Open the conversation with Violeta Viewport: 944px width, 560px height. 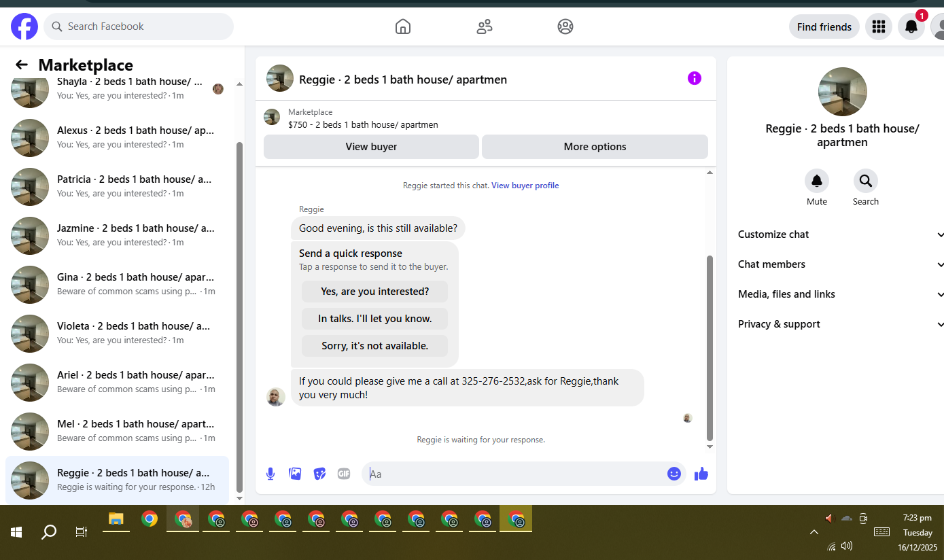117,333
